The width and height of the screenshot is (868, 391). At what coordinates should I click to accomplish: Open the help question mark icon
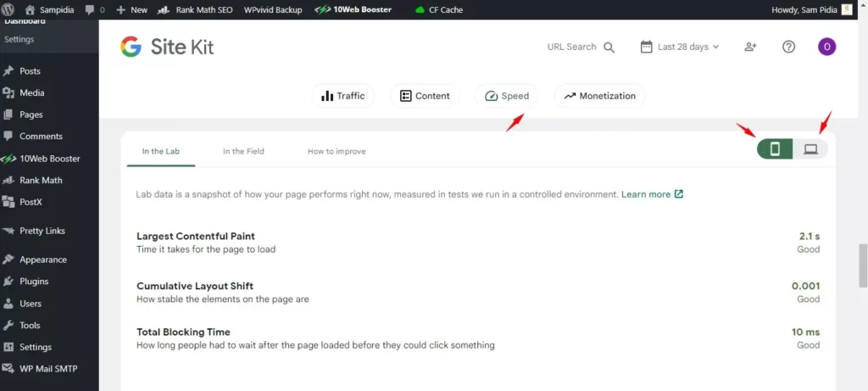[789, 47]
